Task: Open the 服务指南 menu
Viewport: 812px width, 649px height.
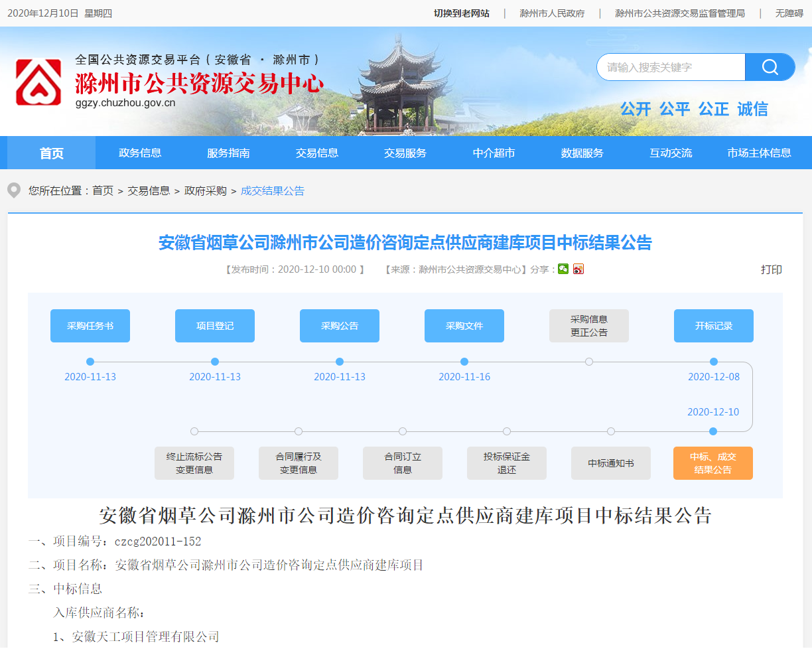Action: (228, 153)
